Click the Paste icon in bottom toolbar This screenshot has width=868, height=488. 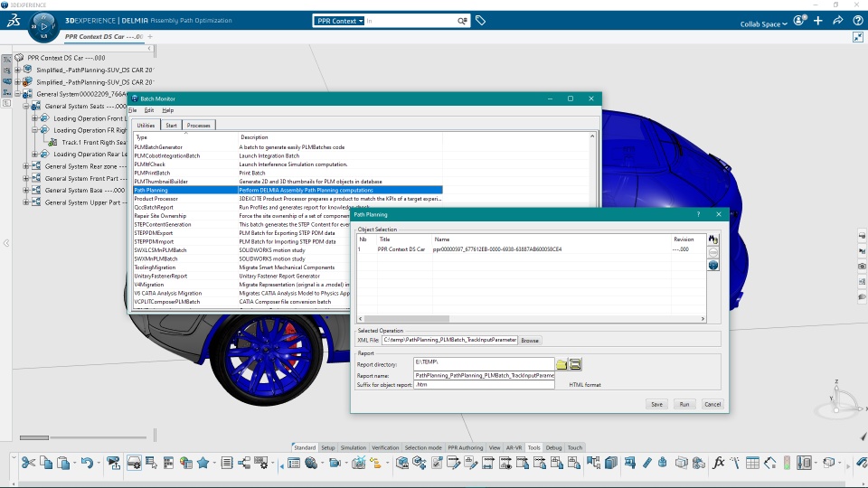coord(63,463)
